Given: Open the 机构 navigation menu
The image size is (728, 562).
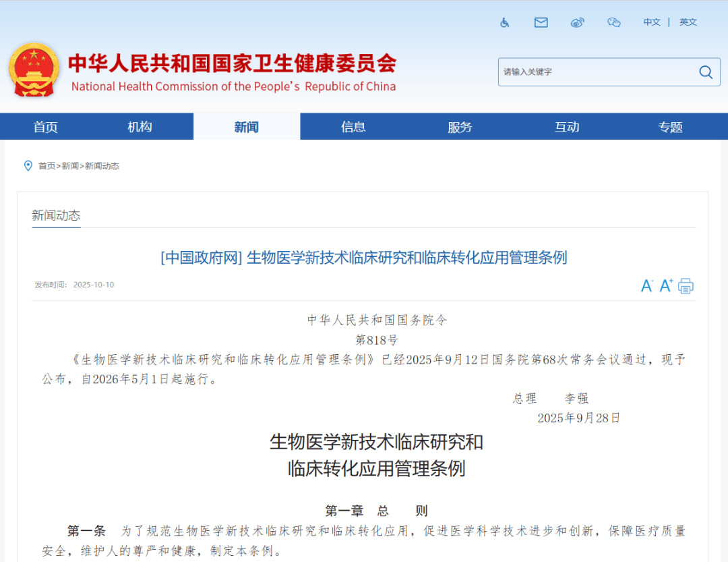Looking at the screenshot, I should (x=140, y=127).
